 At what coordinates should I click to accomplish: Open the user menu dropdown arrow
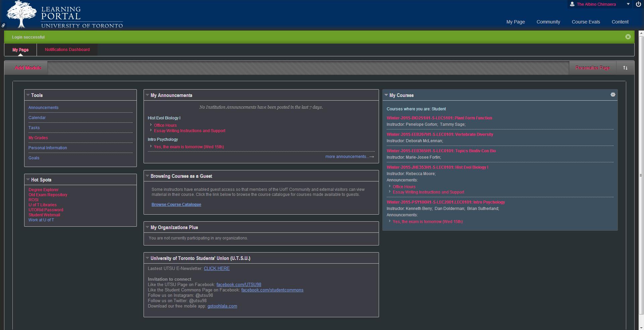(x=628, y=4)
